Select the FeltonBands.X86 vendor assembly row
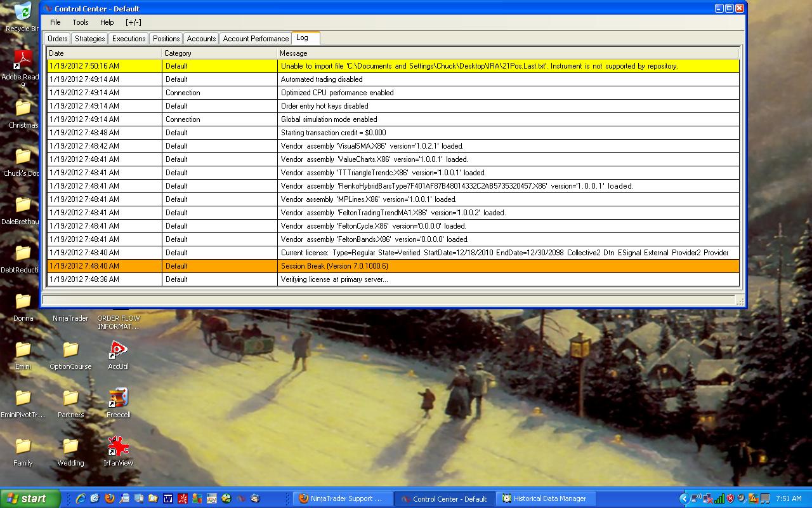This screenshot has width=812, height=508. point(393,239)
